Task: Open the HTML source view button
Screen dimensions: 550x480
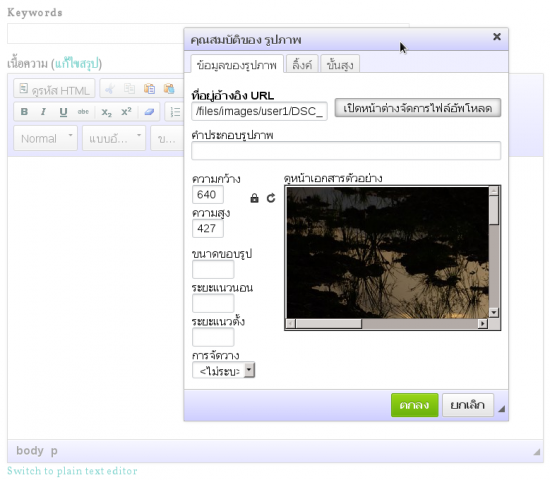Action: pos(54,90)
